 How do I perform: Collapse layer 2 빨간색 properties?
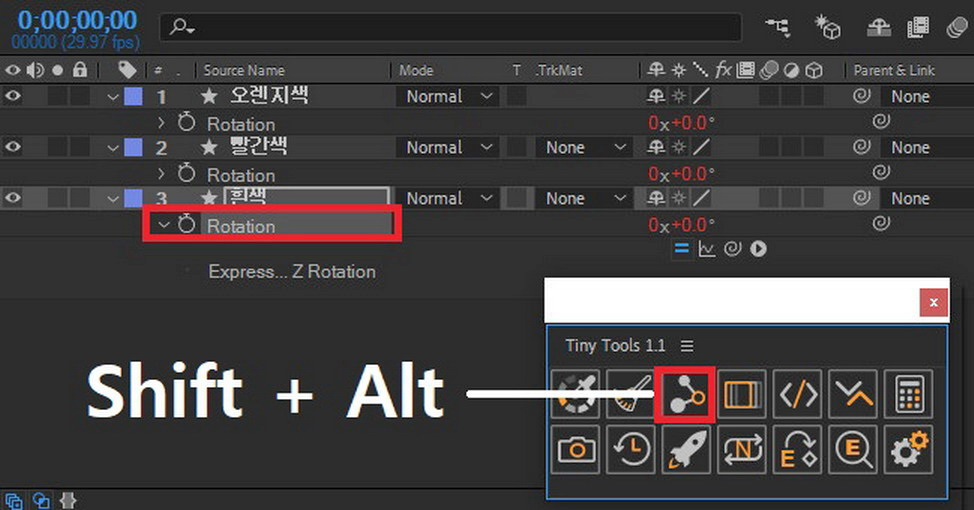(x=112, y=148)
